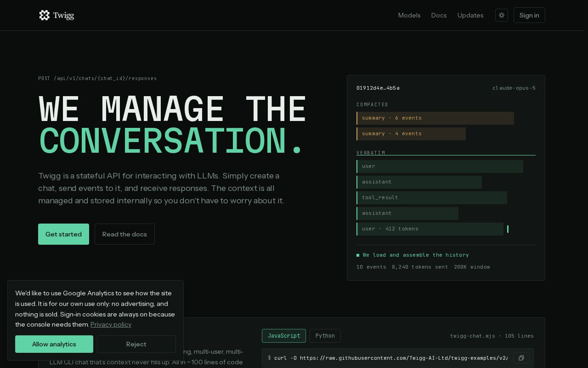Copy the curl command with copy icon

521,358
